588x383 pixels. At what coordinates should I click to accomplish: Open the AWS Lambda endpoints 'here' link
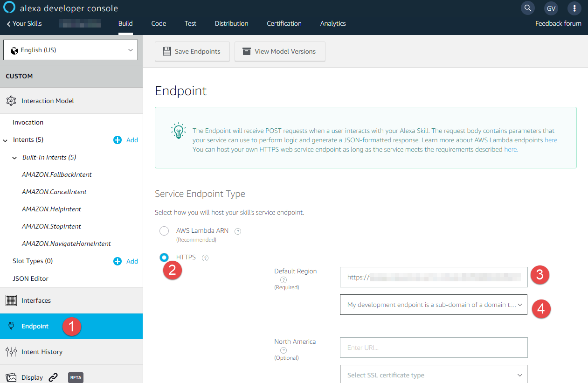(x=551, y=140)
